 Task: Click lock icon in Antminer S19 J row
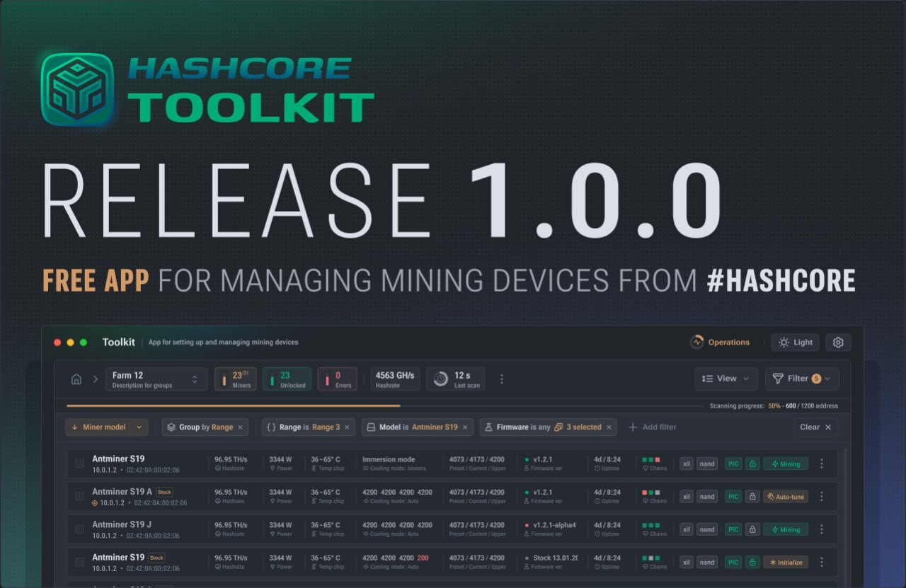[752, 529]
